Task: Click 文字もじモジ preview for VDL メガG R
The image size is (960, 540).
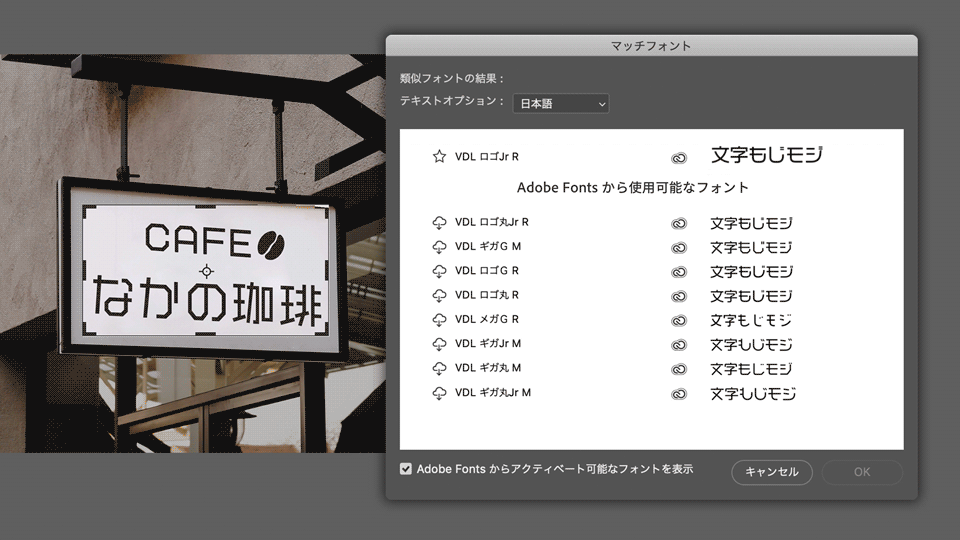Action: (x=751, y=320)
